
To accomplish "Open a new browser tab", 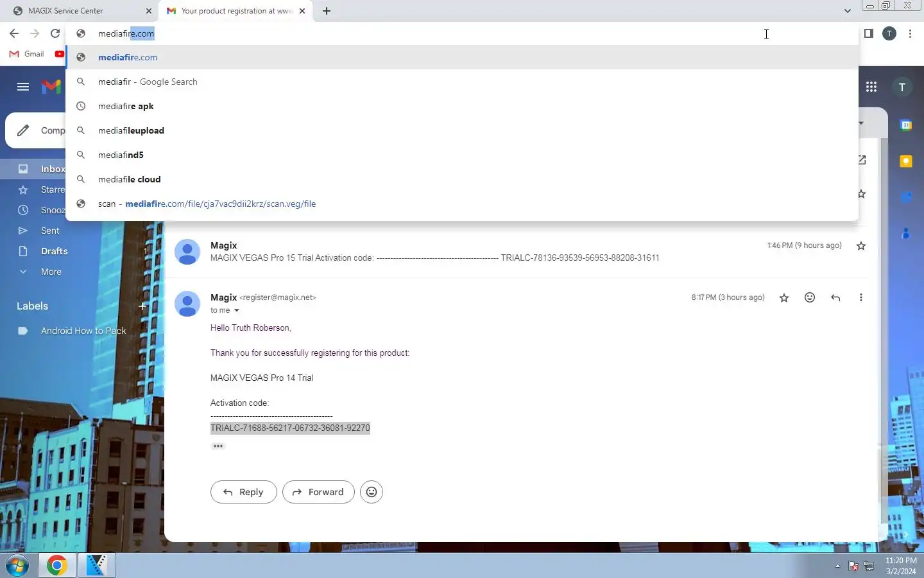I will tap(327, 11).
